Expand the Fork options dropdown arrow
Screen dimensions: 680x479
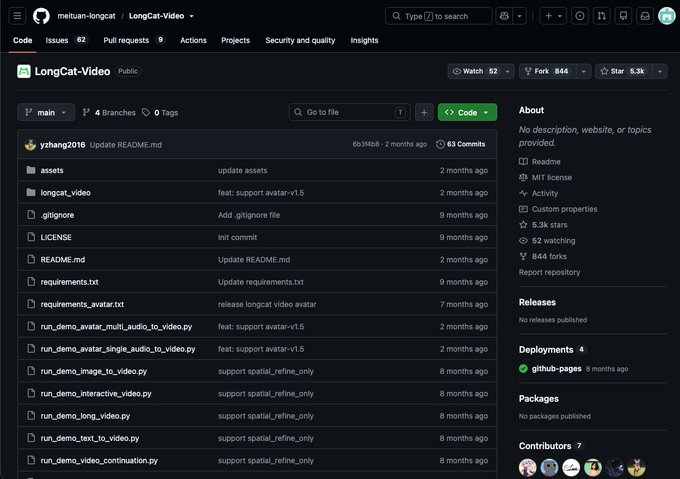[584, 71]
